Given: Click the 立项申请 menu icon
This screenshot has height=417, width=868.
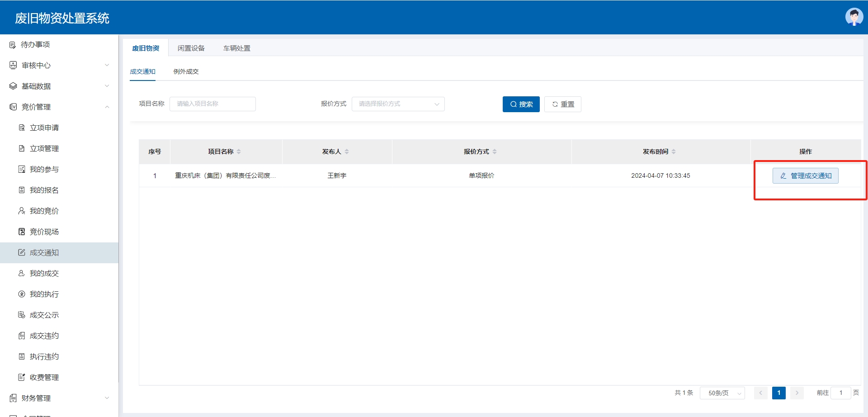Looking at the screenshot, I should pos(22,128).
